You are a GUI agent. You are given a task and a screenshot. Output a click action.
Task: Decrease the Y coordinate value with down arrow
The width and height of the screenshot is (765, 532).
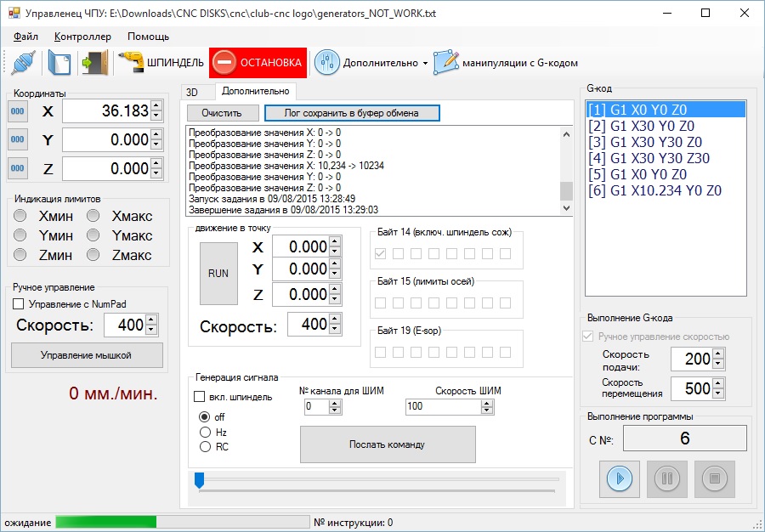point(156,144)
